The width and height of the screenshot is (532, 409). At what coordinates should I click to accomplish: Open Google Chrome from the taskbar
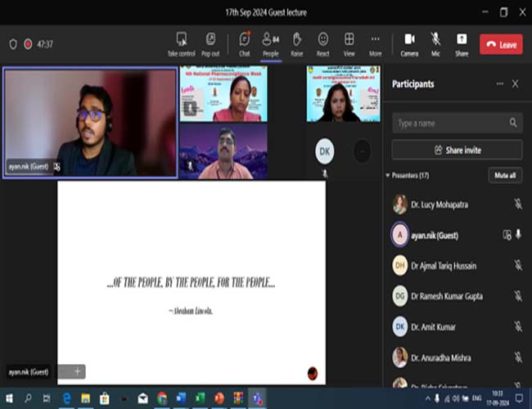point(162,398)
